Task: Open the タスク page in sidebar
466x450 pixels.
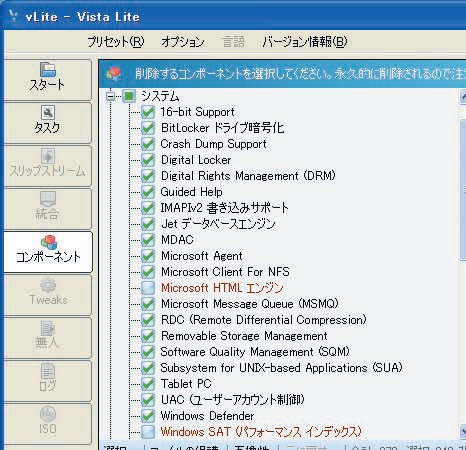Action: pyautogui.click(x=48, y=122)
